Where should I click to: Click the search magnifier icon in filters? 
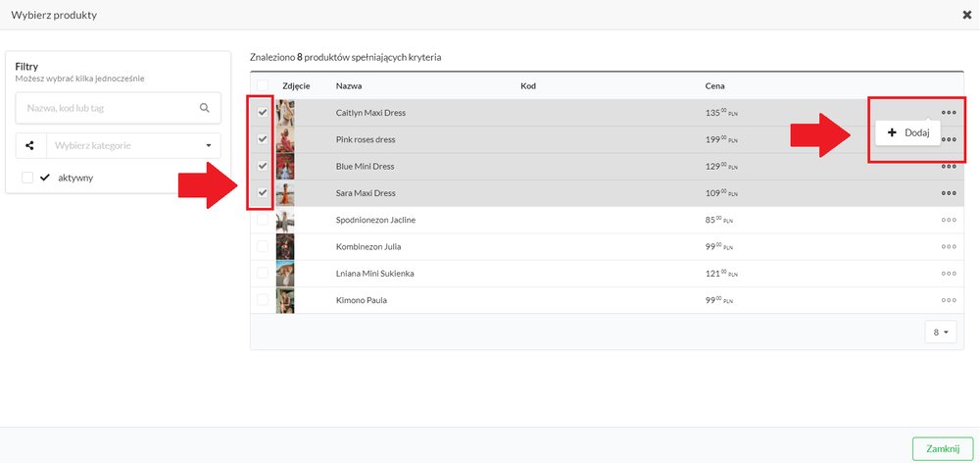tap(205, 108)
